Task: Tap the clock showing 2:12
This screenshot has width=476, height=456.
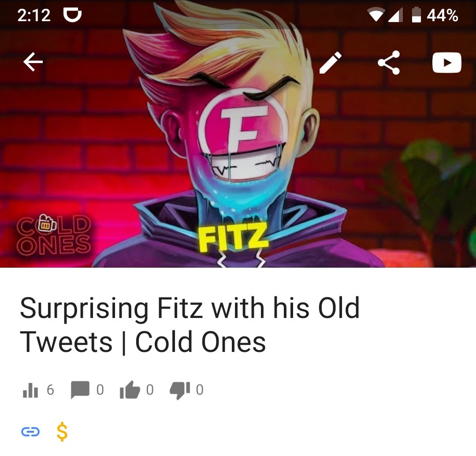Action: (33, 15)
